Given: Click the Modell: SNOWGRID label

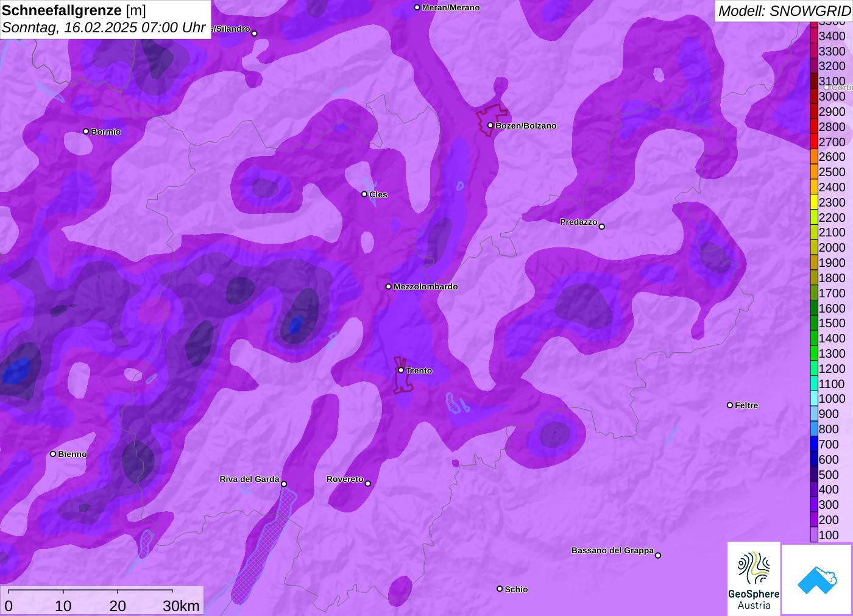Looking at the screenshot, I should (x=784, y=10).
